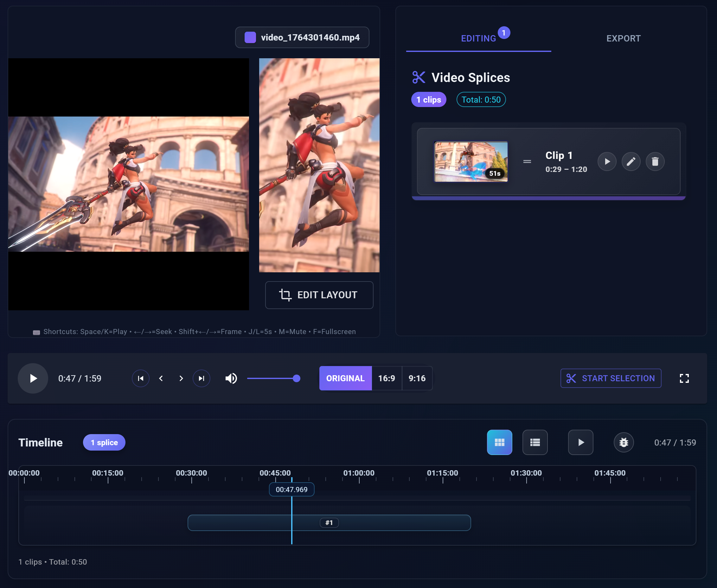Edit Clip 1 with pencil icon

click(631, 161)
